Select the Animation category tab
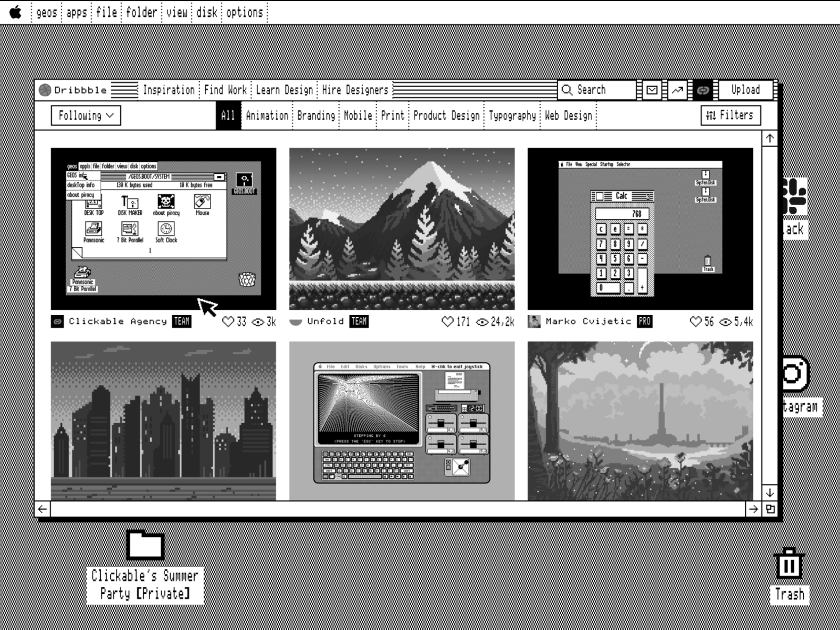Viewport: 840px width, 630px height. pyautogui.click(x=267, y=115)
